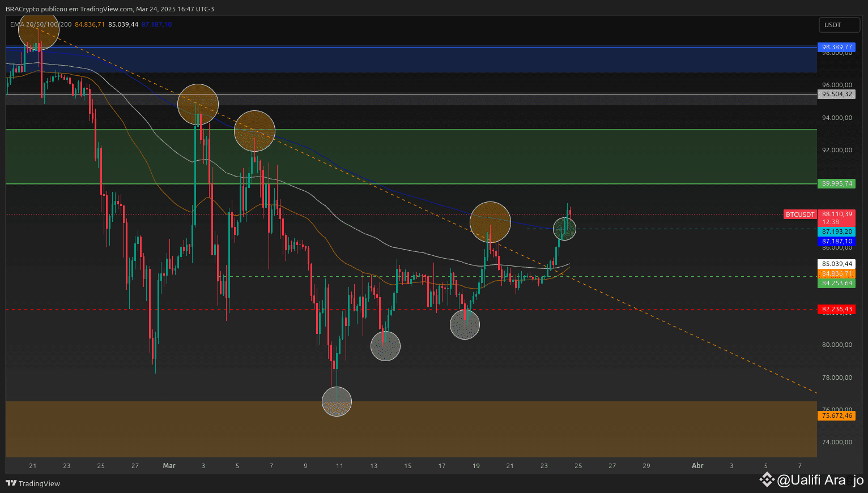Select the green 84.253,64 support tag
Viewport: 868px width, 493px height.
[836, 283]
